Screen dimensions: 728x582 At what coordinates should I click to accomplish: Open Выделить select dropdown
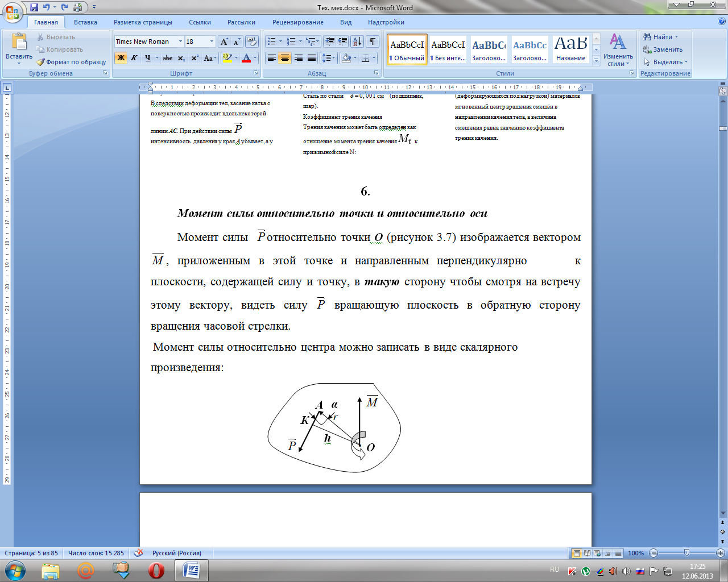coord(666,62)
